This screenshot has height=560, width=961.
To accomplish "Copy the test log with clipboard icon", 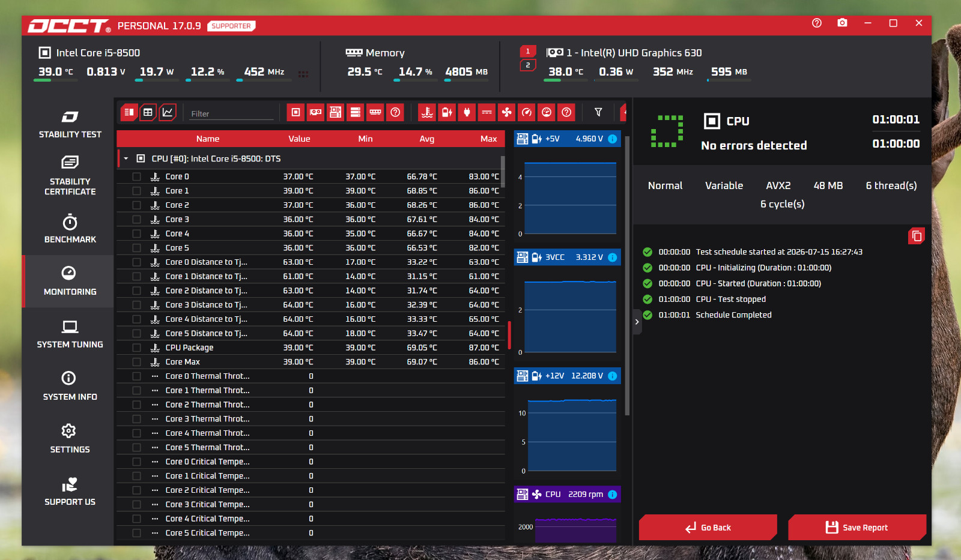I will pyautogui.click(x=917, y=236).
